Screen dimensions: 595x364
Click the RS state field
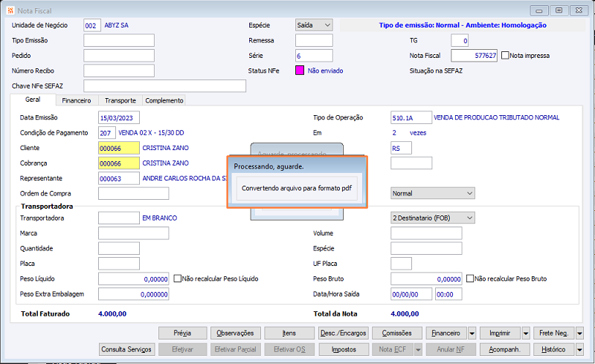pos(401,148)
